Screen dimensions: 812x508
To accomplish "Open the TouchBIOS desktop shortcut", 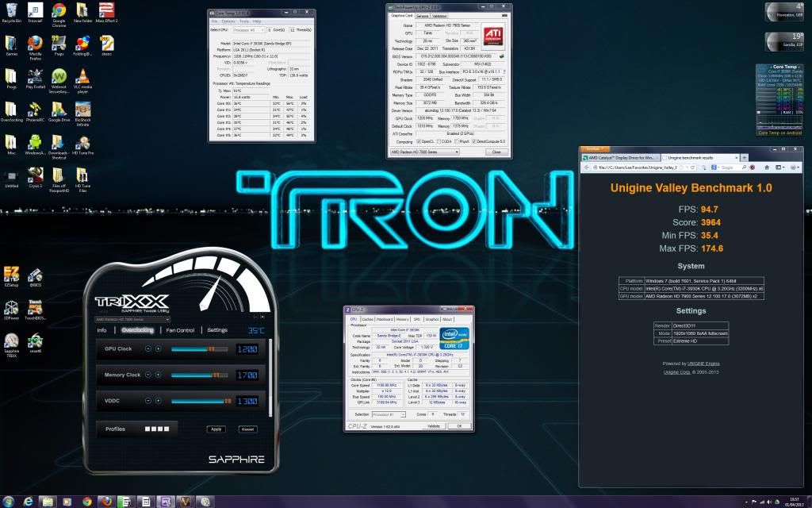I will pos(35,310).
